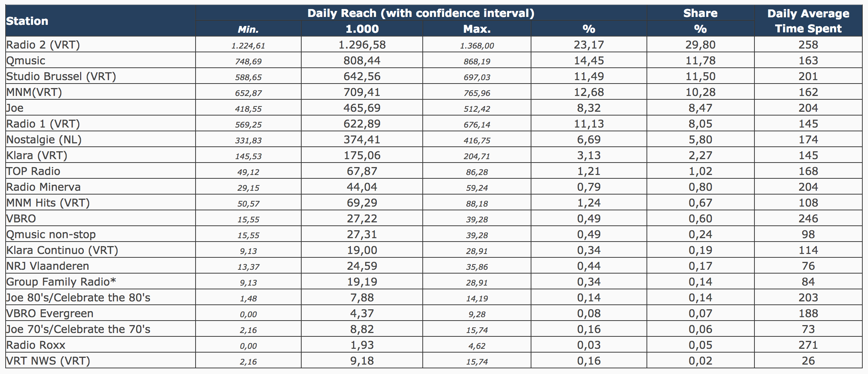Click the Group Family Radio* station cell
The height and width of the screenshot is (374, 868).
pyautogui.click(x=61, y=282)
